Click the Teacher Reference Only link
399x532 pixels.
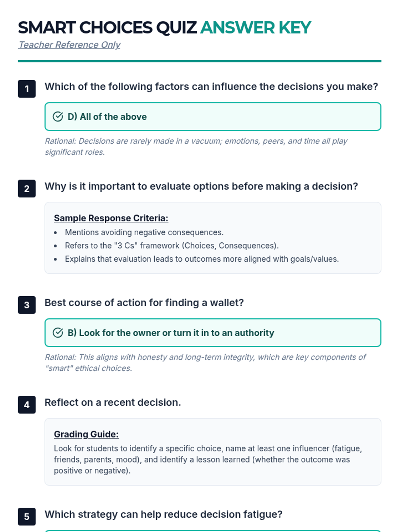[x=69, y=45]
